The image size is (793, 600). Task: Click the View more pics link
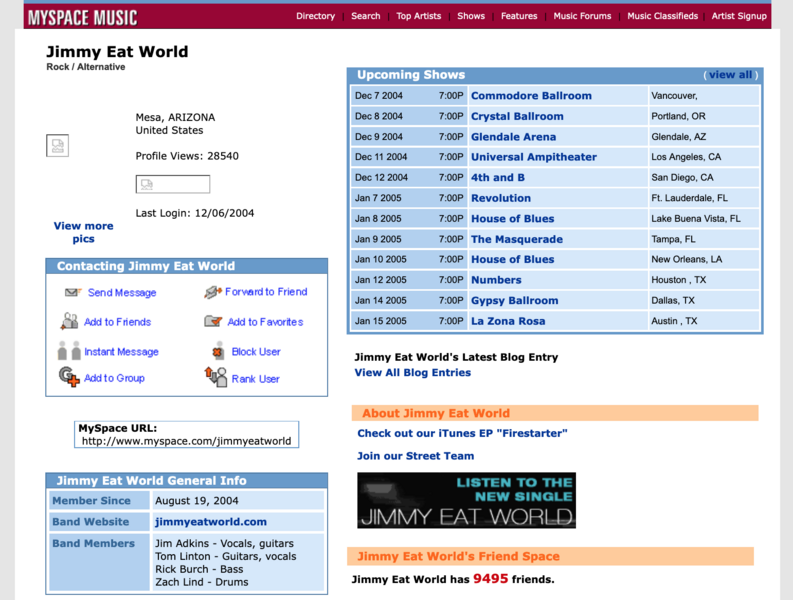[83, 232]
